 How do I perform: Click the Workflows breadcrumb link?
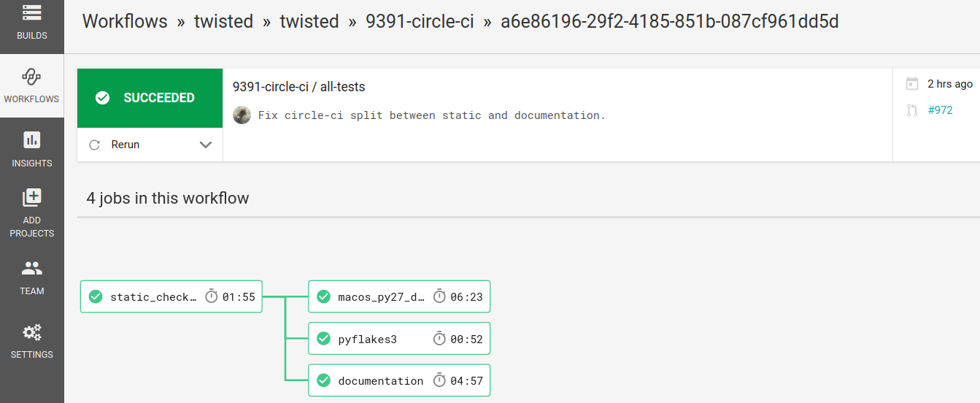(125, 22)
